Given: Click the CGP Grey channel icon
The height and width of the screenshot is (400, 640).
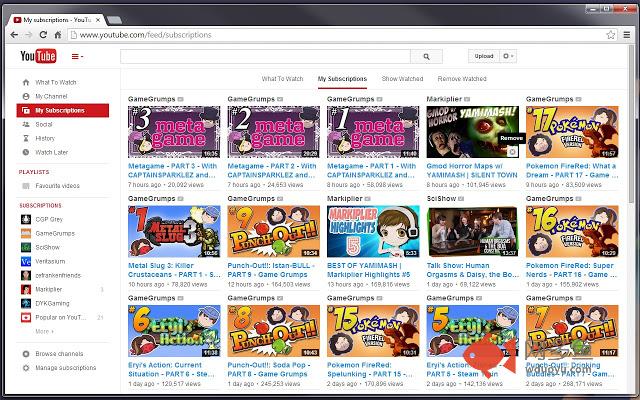Looking at the screenshot, I should [26, 219].
